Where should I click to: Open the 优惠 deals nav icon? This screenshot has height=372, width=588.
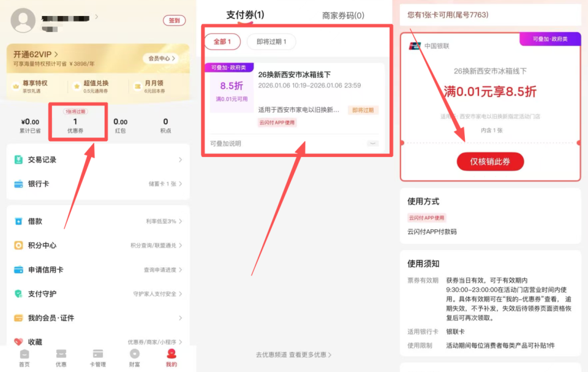(61, 354)
